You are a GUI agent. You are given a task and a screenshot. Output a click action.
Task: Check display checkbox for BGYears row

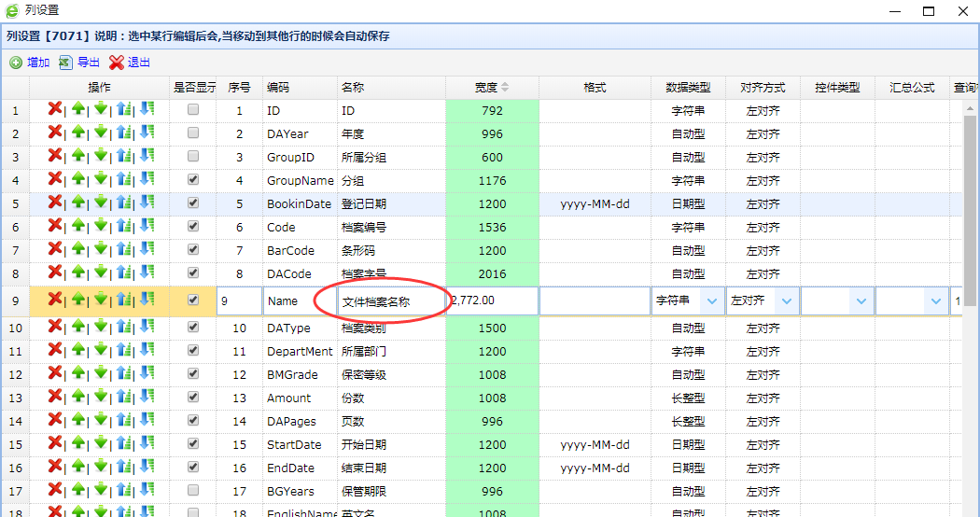(193, 491)
